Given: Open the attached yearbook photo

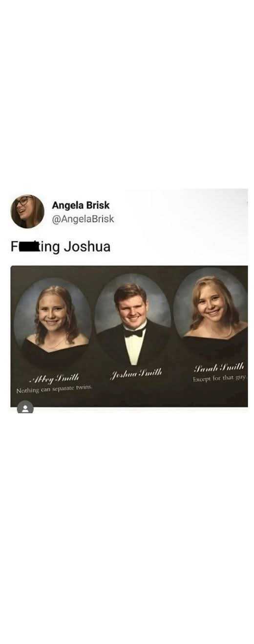Looking at the screenshot, I should pyautogui.click(x=129, y=336).
